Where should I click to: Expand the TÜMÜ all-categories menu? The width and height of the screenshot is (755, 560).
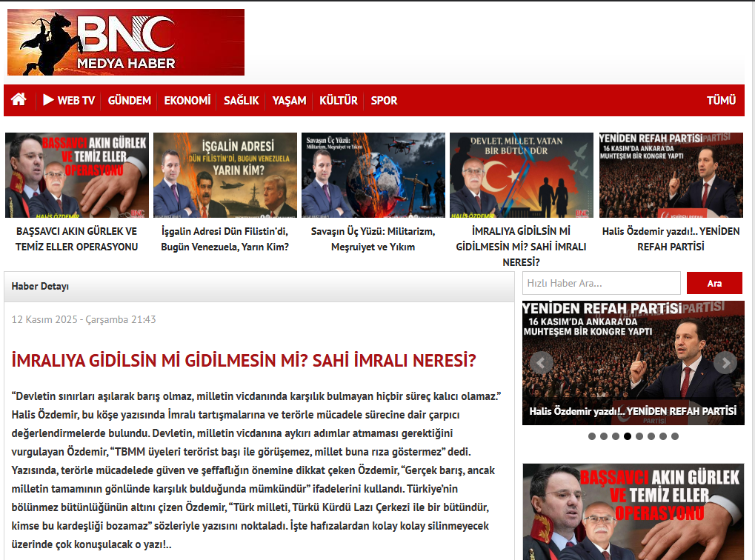[721, 100]
